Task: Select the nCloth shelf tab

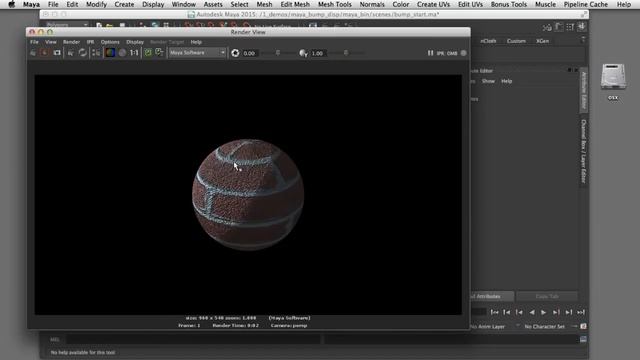Action: [488, 41]
